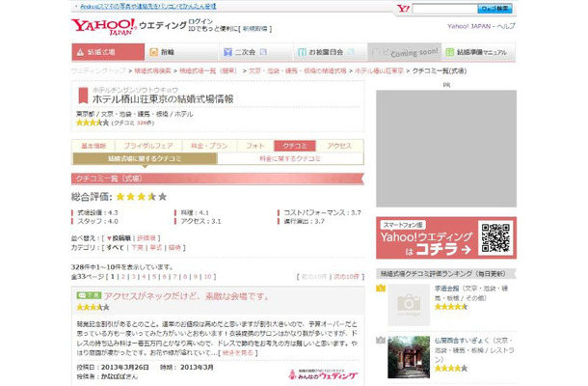Select the 二次会 navigation tab
Viewport: 588px width, 386px height.
click(255, 52)
